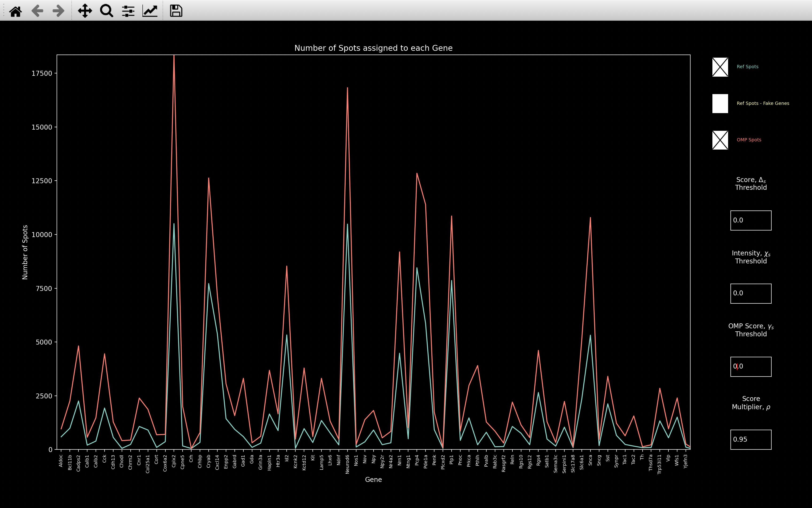Uncheck the Ref Spots checkbox

point(720,67)
